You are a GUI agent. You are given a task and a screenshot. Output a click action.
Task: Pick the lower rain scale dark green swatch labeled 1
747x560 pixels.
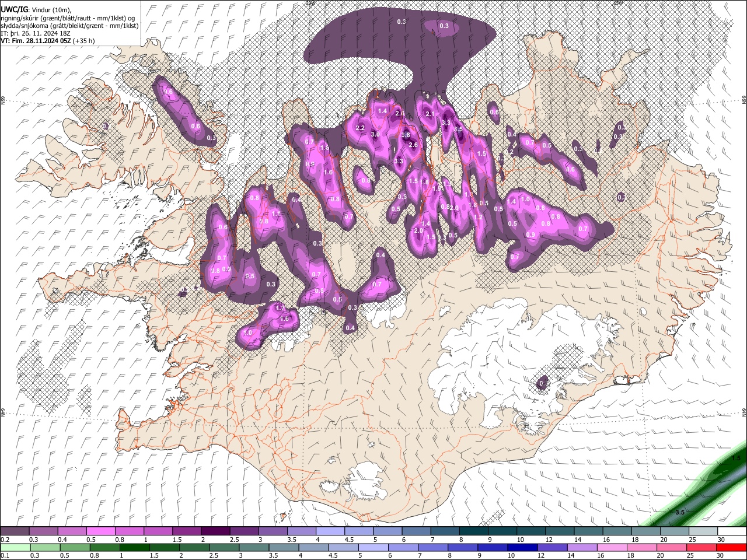(135, 547)
